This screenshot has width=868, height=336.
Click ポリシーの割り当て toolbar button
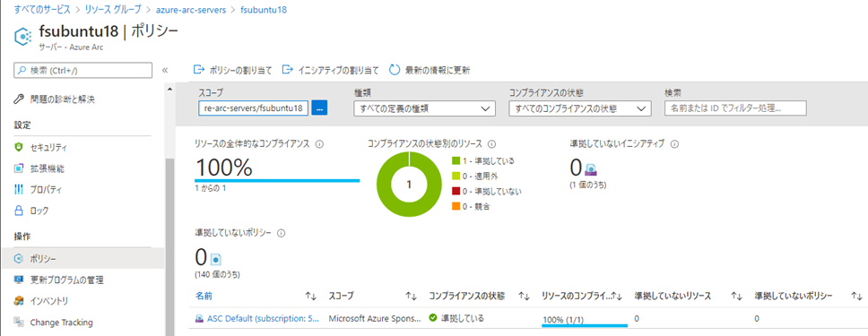tap(232, 70)
